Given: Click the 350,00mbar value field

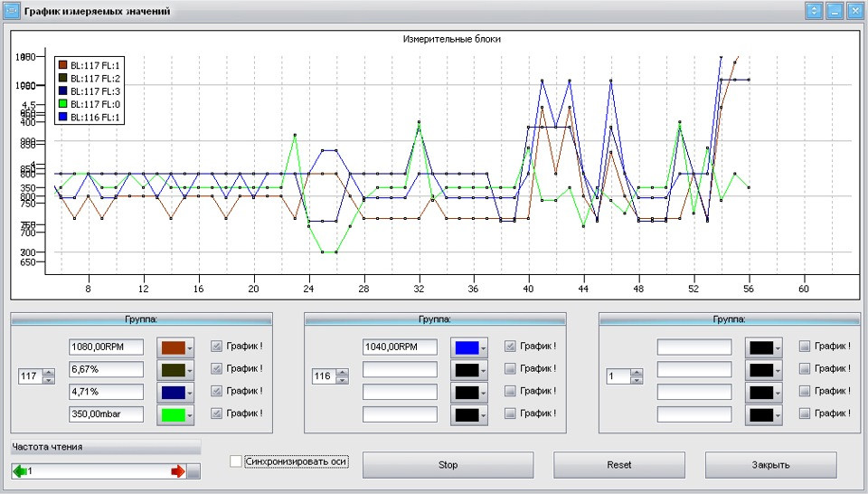Looking at the screenshot, I should (106, 414).
